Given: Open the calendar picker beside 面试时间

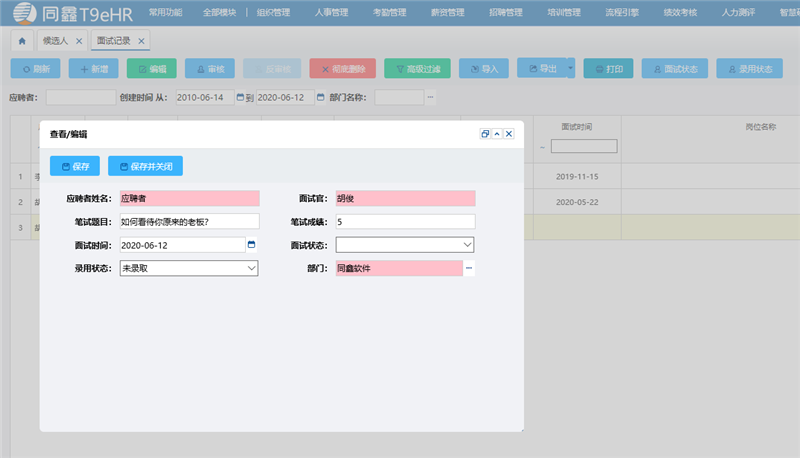Looking at the screenshot, I should [x=252, y=244].
